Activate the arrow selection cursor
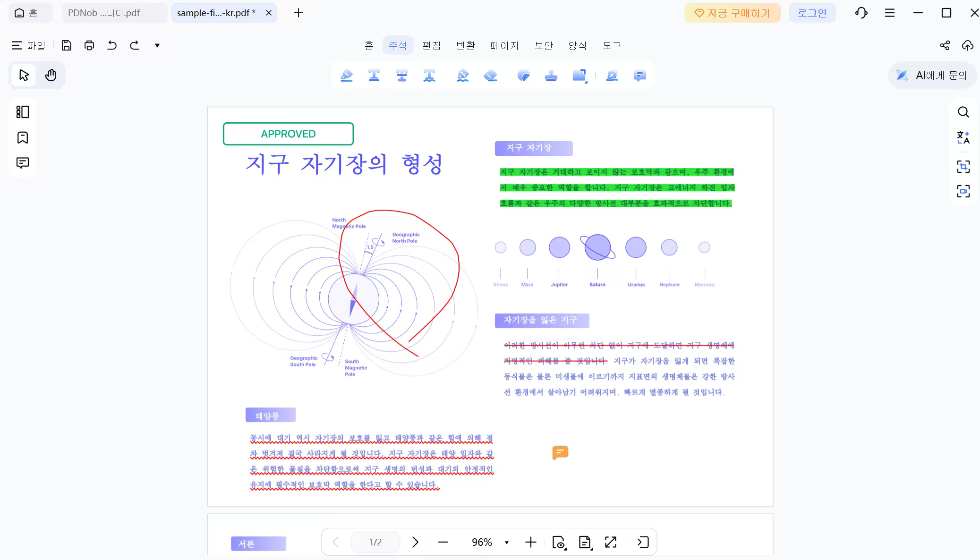This screenshot has width=980, height=560. click(x=24, y=75)
